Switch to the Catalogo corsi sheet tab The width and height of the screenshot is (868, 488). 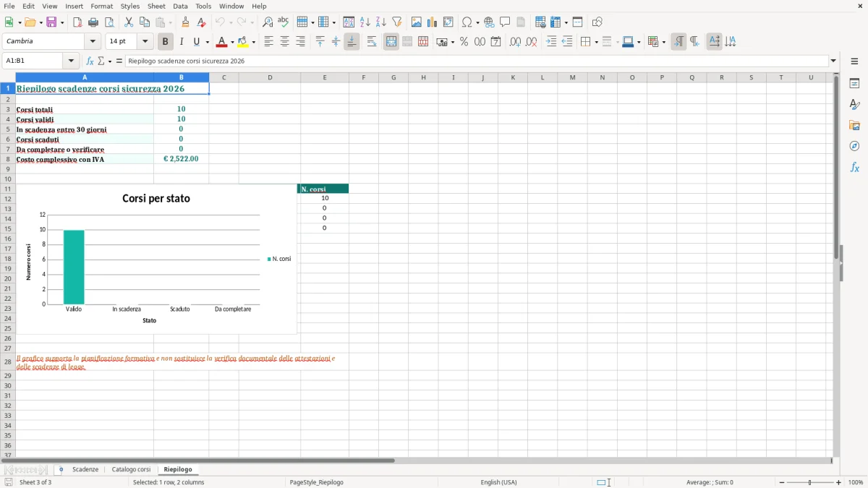(x=131, y=470)
